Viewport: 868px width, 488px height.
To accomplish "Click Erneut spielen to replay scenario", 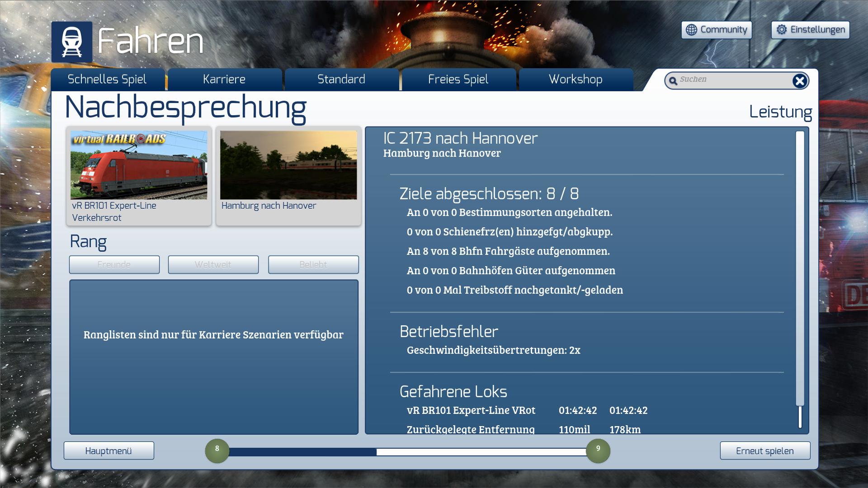I will [764, 451].
